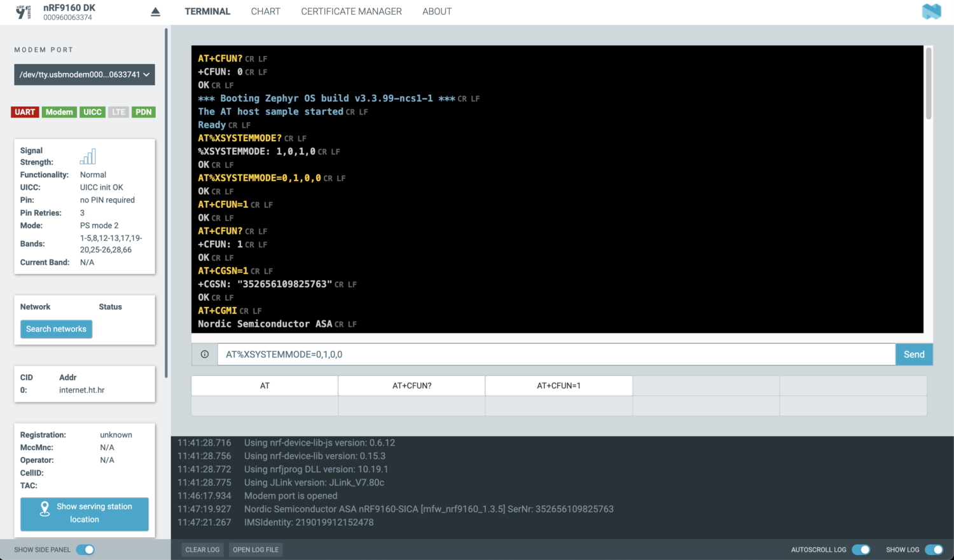954x560 pixels.
Task: Click the info icon beside command input
Action: (205, 355)
